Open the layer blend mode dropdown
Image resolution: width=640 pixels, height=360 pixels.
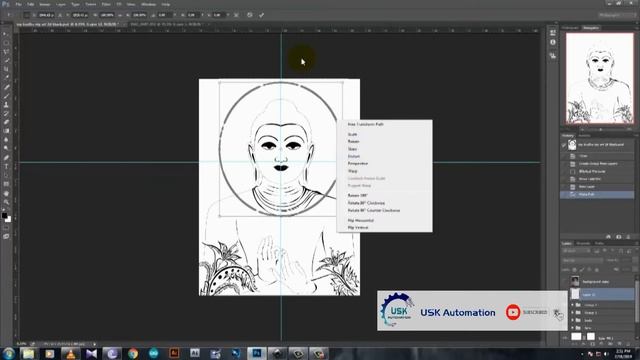[x=582, y=260]
